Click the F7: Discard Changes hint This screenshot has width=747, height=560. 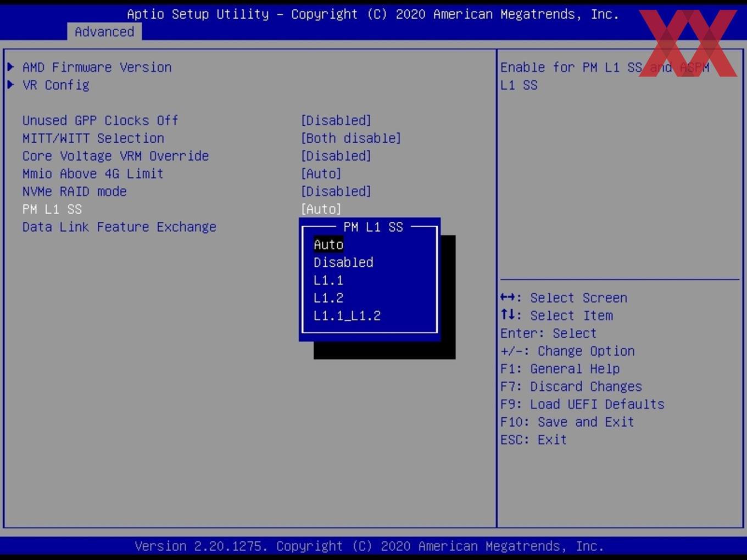tap(571, 387)
